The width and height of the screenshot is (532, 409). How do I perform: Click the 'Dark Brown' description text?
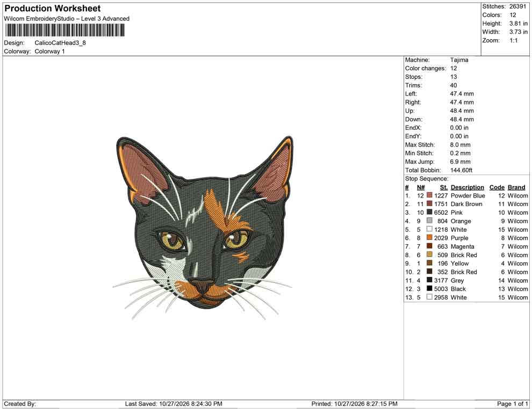click(466, 204)
